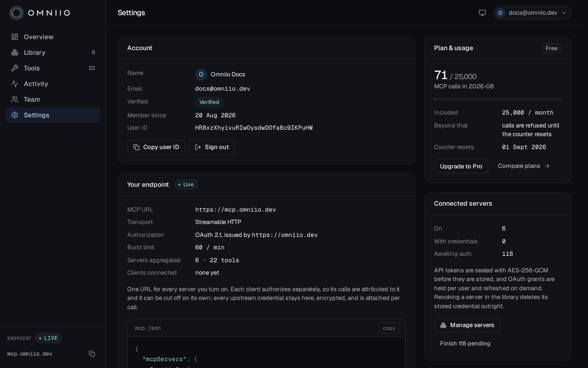Click the Sign out button
Viewport: 588px width, 368px height.
click(212, 147)
